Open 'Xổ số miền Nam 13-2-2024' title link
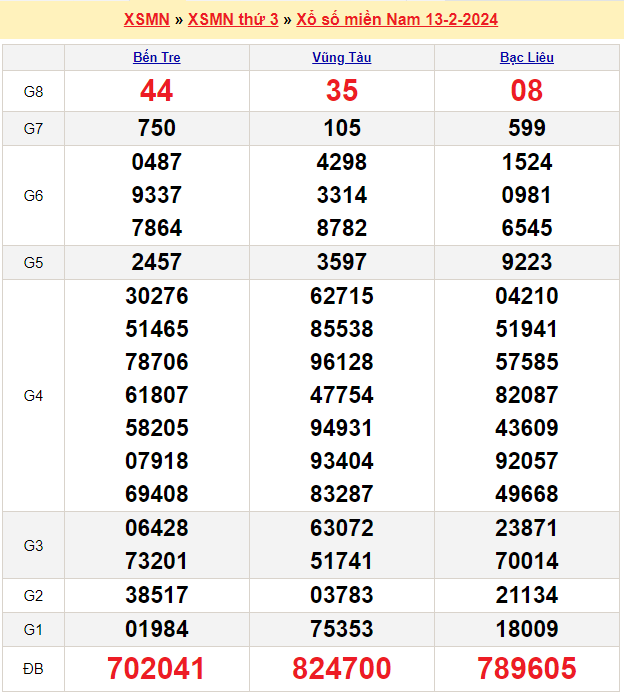This screenshot has height=692, width=624. tap(397, 20)
